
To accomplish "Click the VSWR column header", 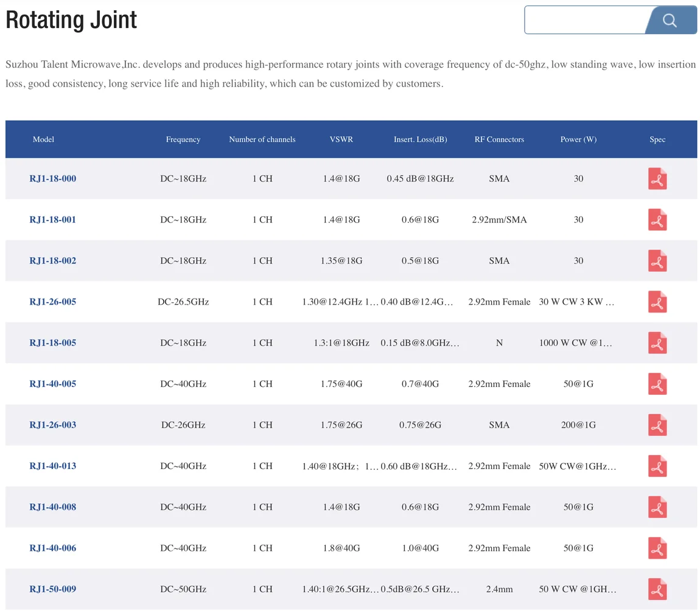I will (341, 140).
